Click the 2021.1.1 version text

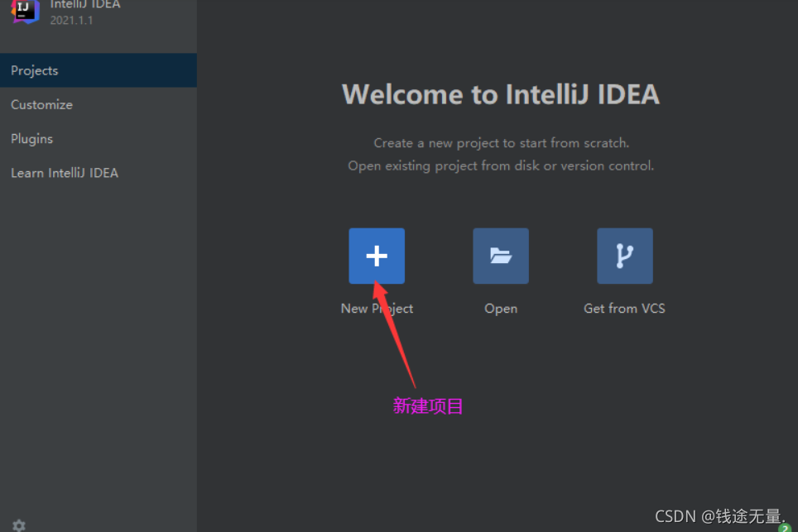click(71, 21)
